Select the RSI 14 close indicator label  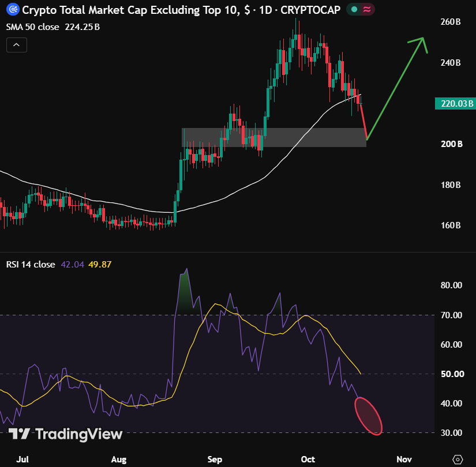click(x=31, y=265)
